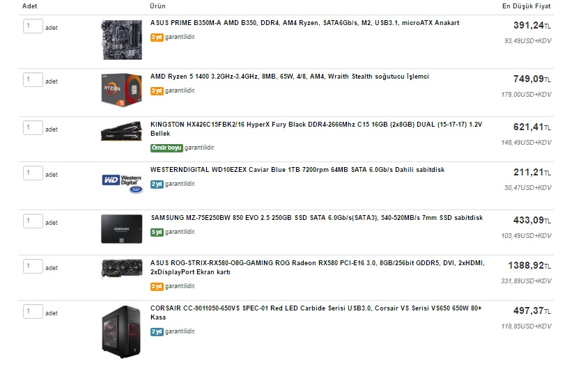Open WD10EZEX Caviar Blue sabitdisk link
The height and width of the screenshot is (371, 588).
coord(297,170)
